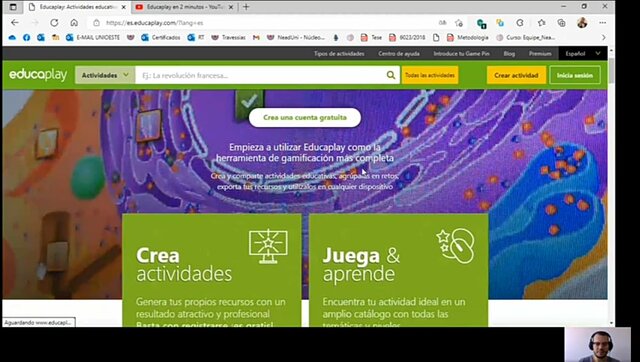Open a new tab with the plus button
The height and width of the screenshot is (362, 640).
pyautogui.click(x=246, y=7)
